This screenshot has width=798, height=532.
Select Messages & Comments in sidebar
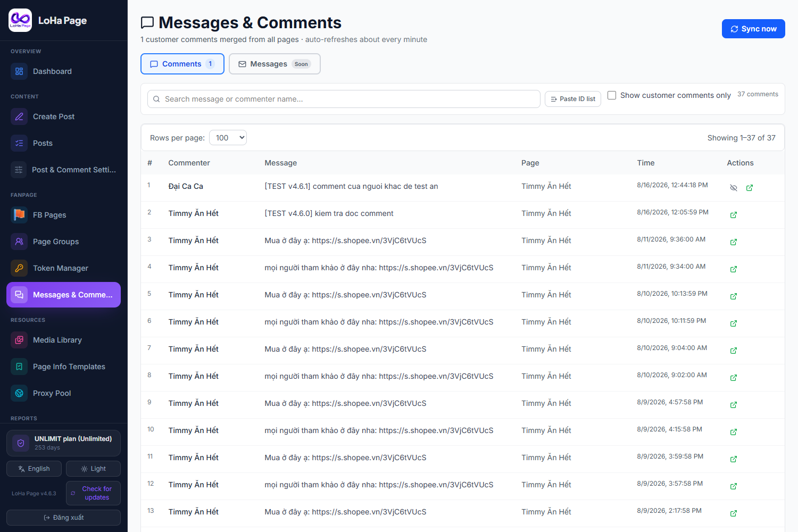(63, 295)
